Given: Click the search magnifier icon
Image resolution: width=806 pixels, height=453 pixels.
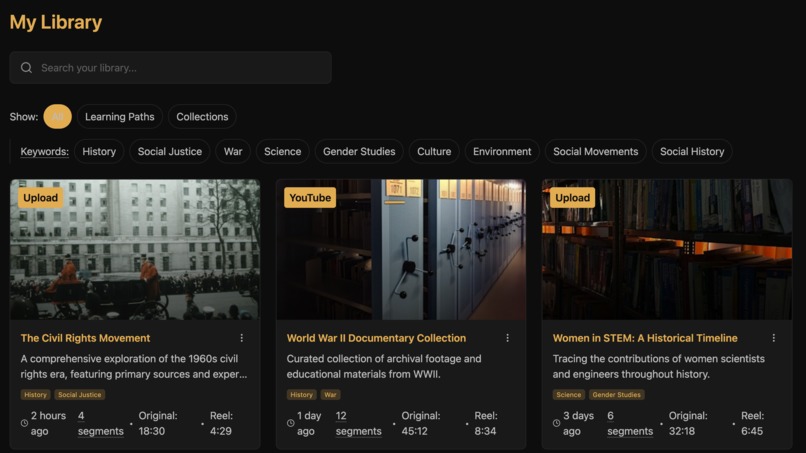Looking at the screenshot, I should tap(26, 68).
